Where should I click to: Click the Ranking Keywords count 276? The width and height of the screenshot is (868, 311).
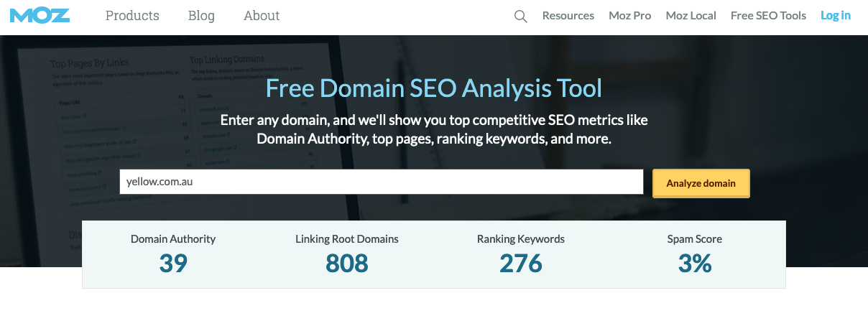(521, 264)
